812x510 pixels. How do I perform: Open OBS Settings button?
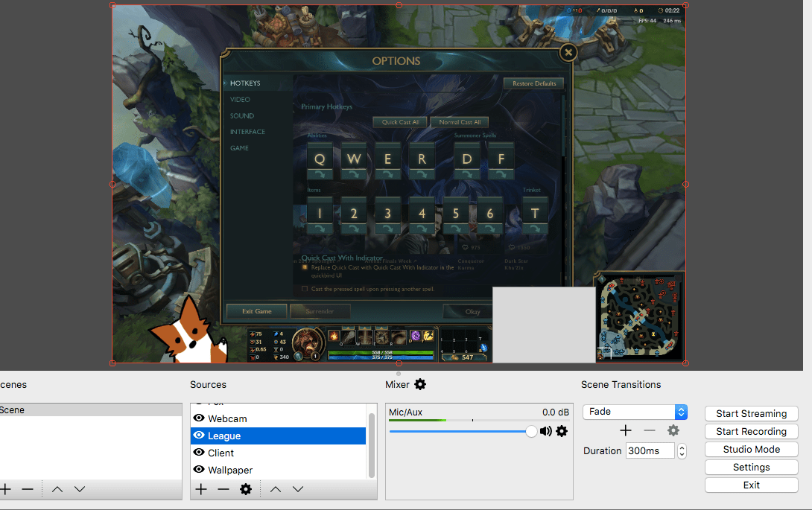(752, 467)
